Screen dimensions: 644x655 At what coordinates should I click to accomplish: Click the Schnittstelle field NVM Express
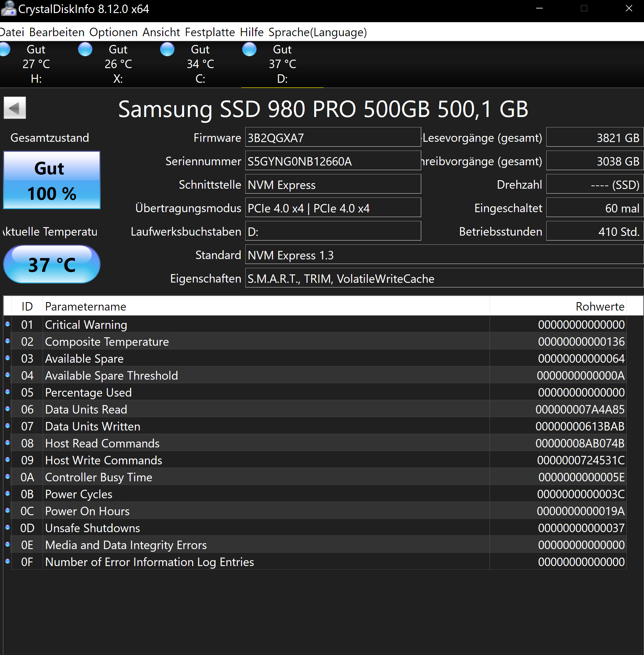333,184
